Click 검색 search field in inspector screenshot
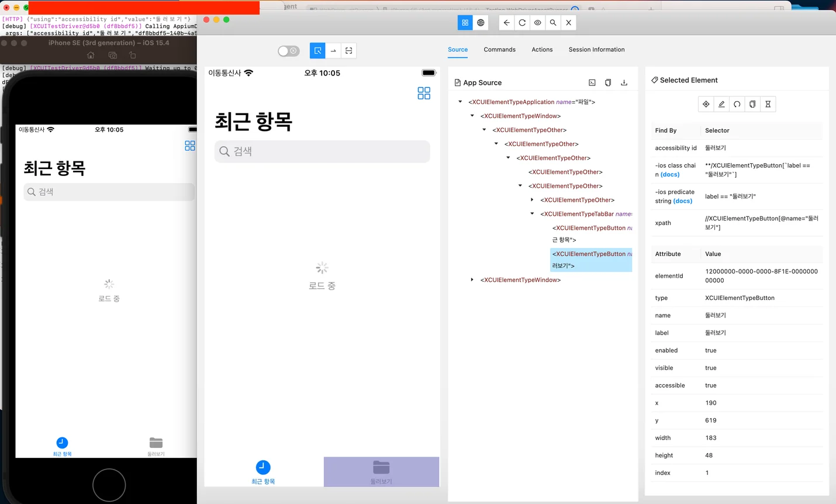836x504 pixels. pyautogui.click(x=322, y=151)
